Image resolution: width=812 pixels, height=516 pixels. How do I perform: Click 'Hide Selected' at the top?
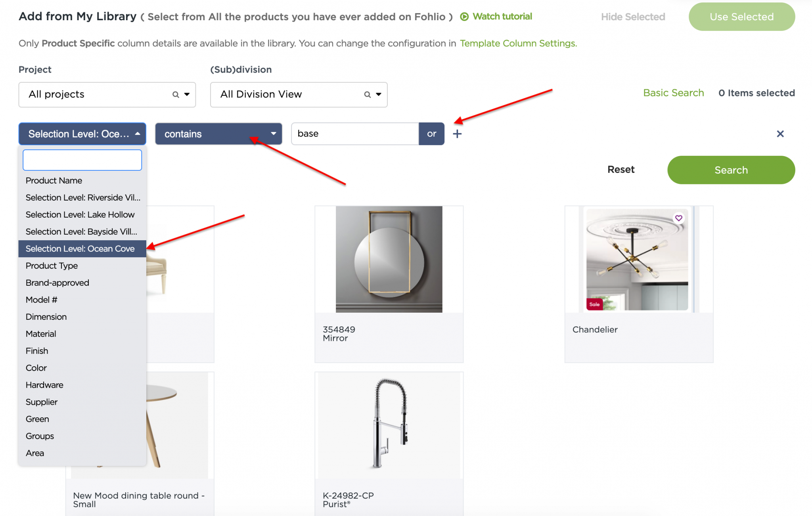632,17
